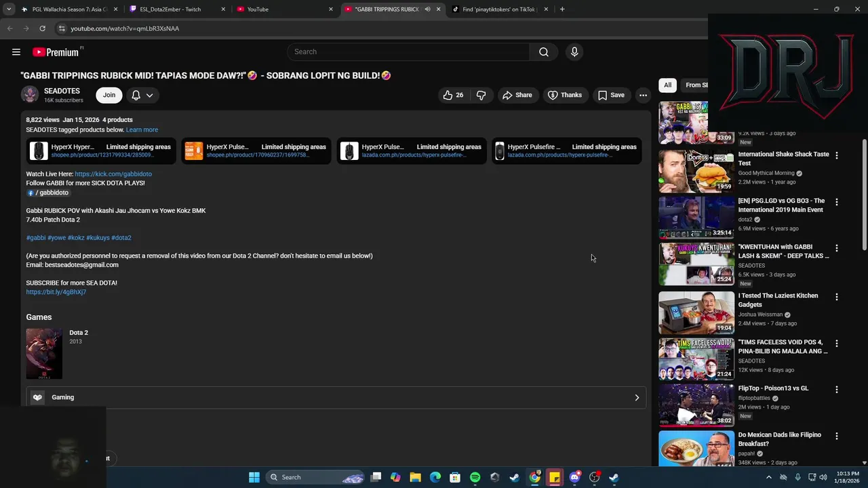The width and height of the screenshot is (868, 488).
Task: Start voice search with microphone
Action: 574,52
